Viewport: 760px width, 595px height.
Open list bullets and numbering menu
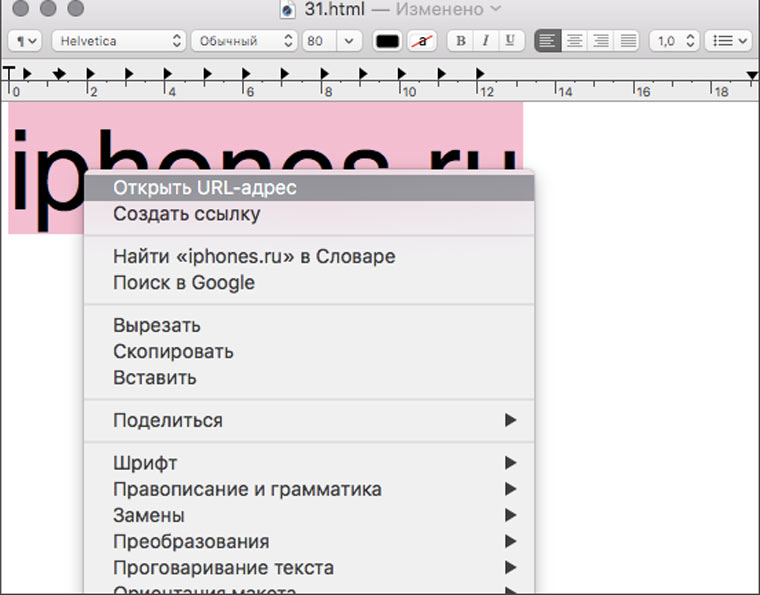728,41
